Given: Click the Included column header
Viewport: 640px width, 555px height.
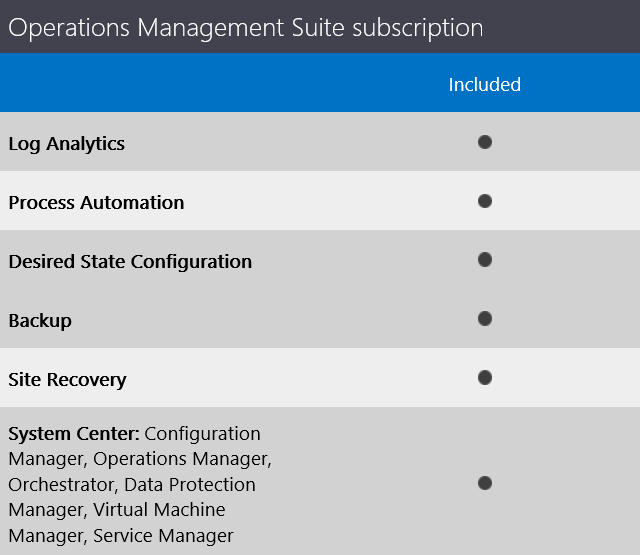Looking at the screenshot, I should click(484, 84).
